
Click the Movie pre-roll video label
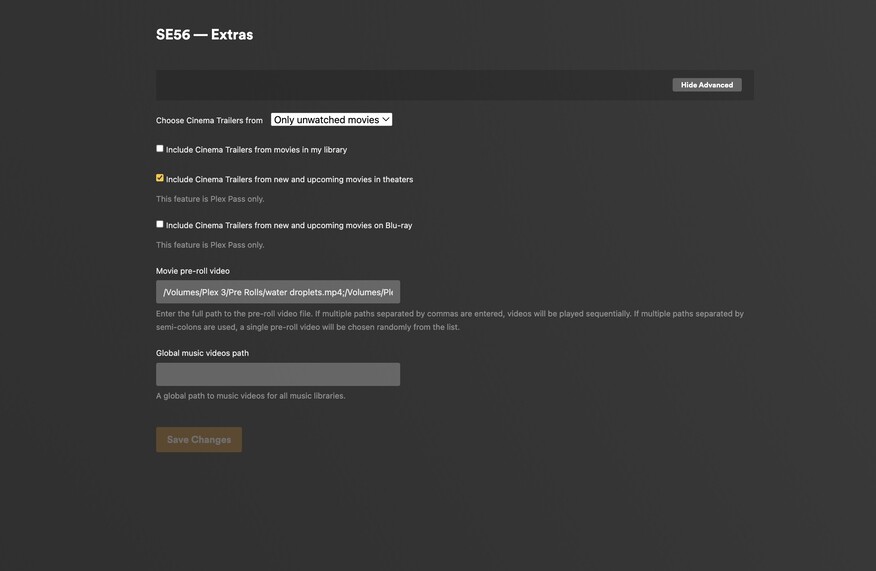click(x=193, y=271)
